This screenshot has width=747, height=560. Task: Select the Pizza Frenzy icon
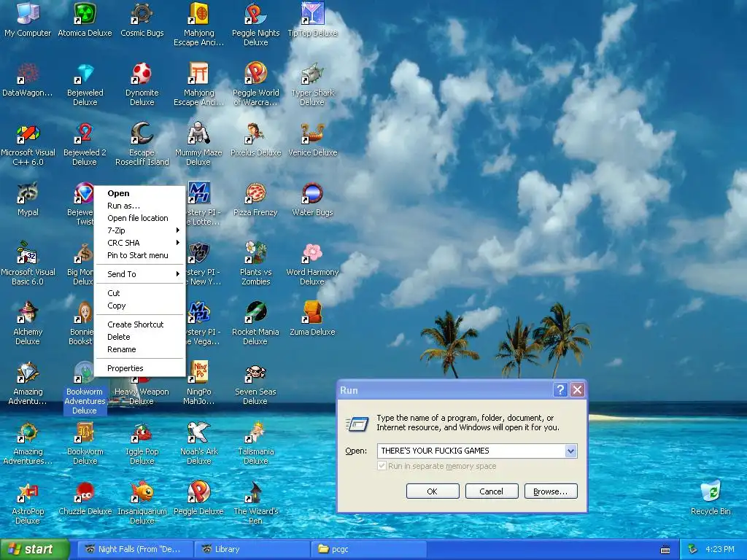[x=256, y=192]
